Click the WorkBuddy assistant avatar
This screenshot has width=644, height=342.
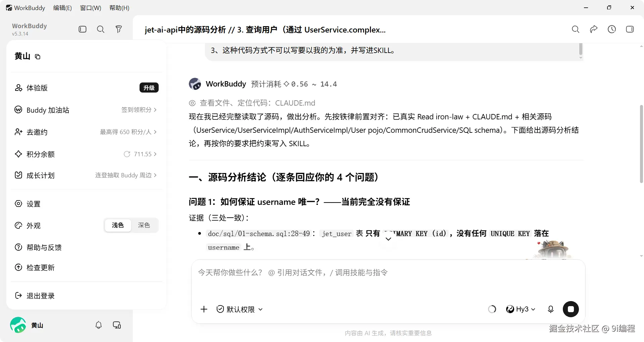(195, 84)
